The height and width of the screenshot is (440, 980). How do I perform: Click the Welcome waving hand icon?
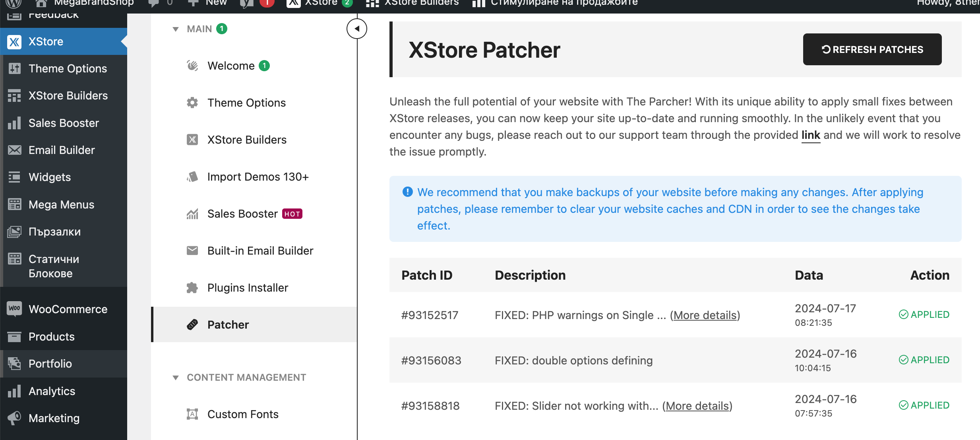(x=192, y=66)
